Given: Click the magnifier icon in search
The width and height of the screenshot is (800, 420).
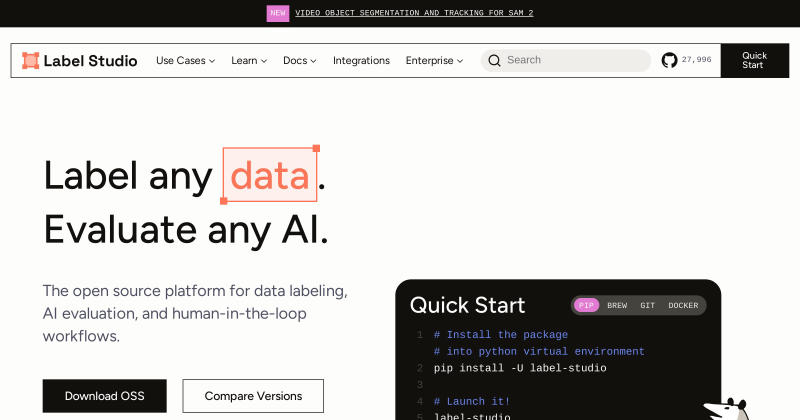Looking at the screenshot, I should [x=494, y=60].
